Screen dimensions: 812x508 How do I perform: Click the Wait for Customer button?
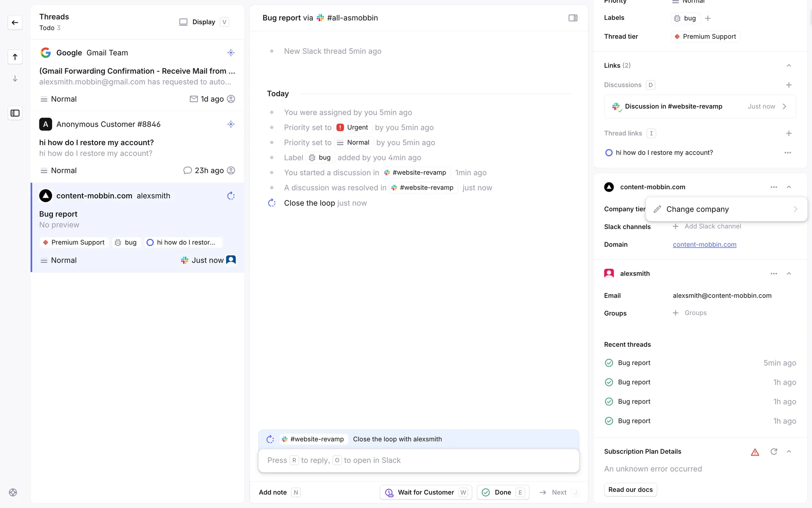pyautogui.click(x=425, y=492)
